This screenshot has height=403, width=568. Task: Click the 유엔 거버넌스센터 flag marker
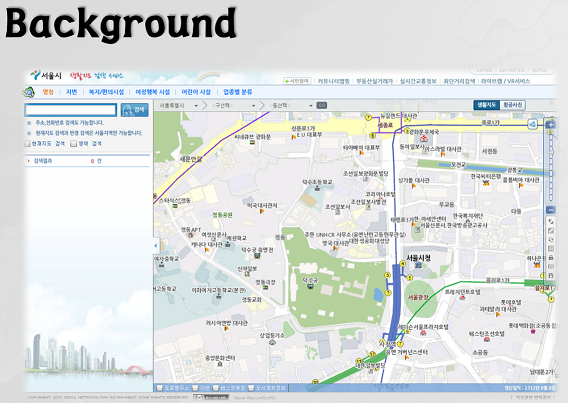coord(407,358)
